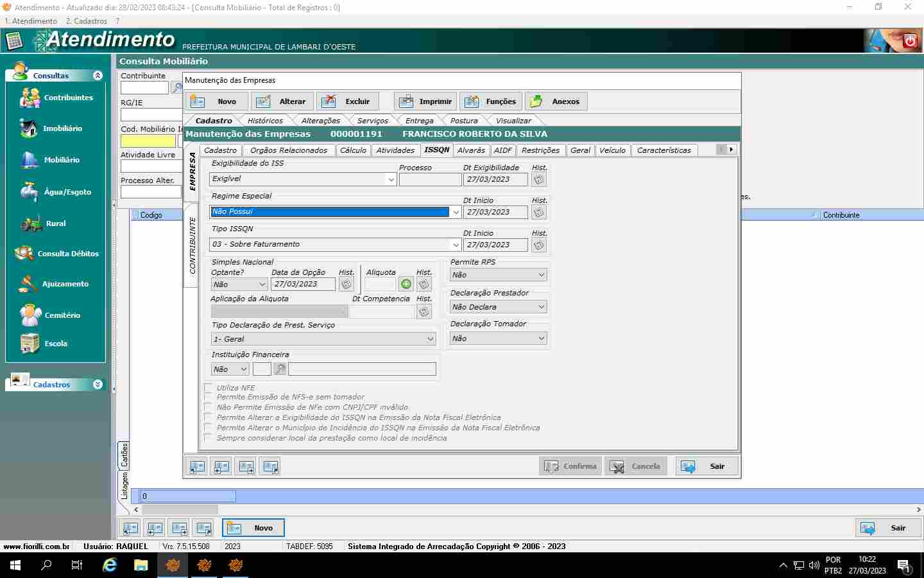The height and width of the screenshot is (578, 924).
Task: Toggle Sempre considerar local da prestação checkbox
Action: tap(208, 438)
